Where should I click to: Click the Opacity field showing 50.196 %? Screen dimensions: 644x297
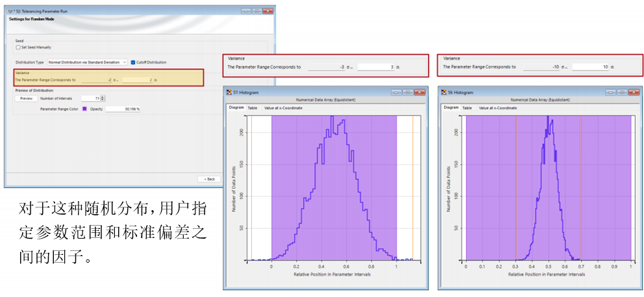[x=123, y=109]
